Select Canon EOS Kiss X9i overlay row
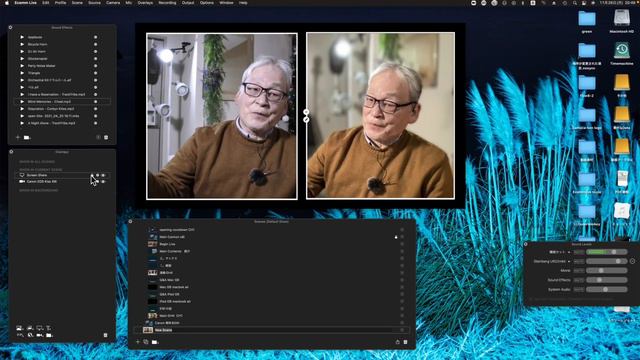Screen dimensions: 640x360 coord(62,182)
